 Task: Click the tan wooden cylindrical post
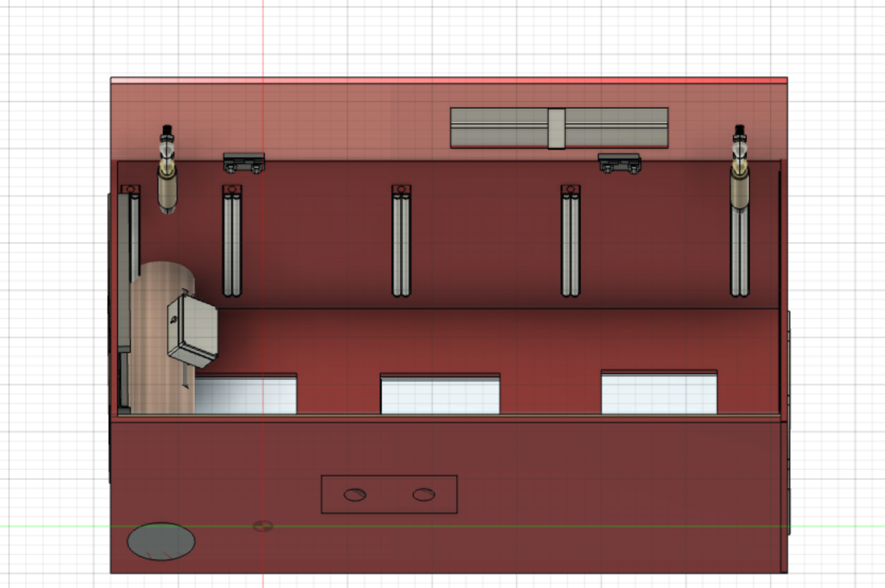(x=162, y=338)
